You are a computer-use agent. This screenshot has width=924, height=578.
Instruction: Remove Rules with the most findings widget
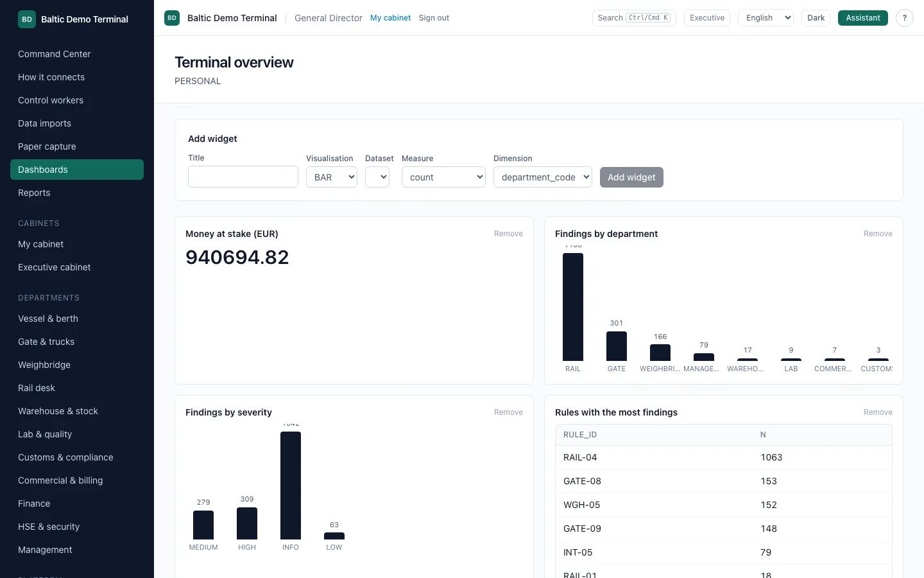(878, 412)
